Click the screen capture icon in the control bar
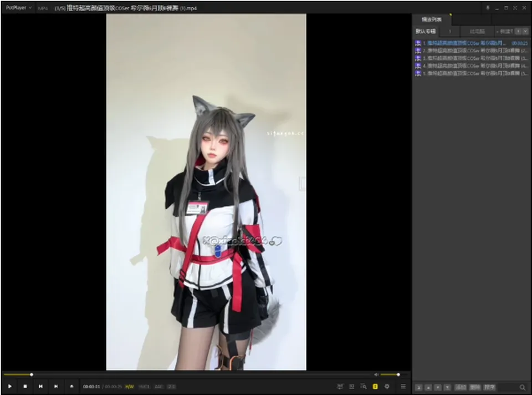532x395 pixels. (x=340, y=387)
